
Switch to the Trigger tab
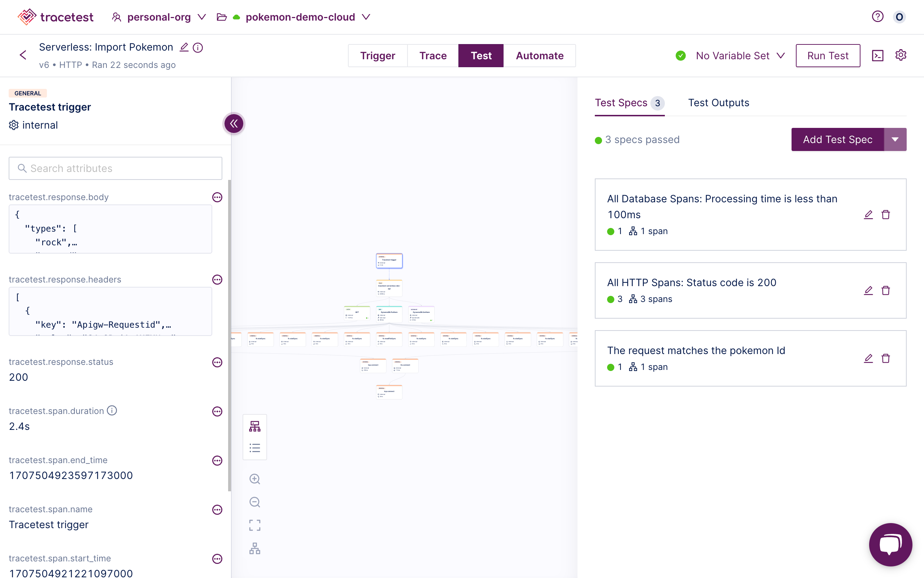pyautogui.click(x=378, y=56)
